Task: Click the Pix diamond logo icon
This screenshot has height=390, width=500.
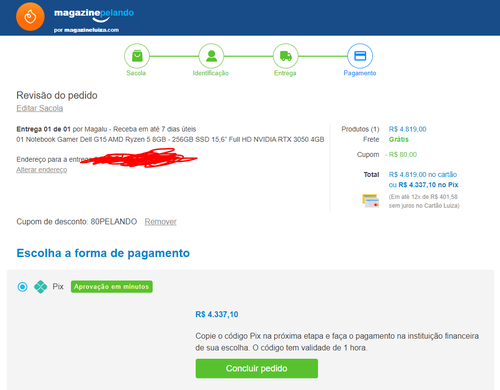Action: tap(41, 287)
